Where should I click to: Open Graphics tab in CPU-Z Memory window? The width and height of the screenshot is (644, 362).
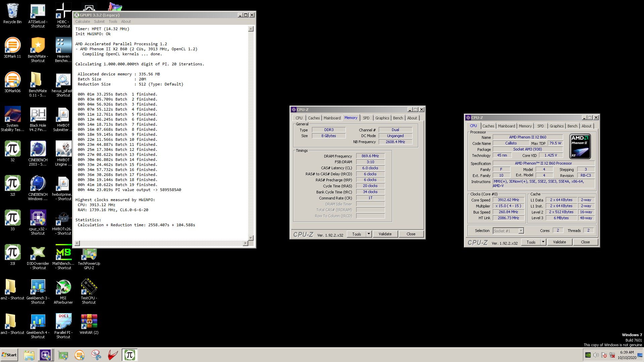coord(382,118)
